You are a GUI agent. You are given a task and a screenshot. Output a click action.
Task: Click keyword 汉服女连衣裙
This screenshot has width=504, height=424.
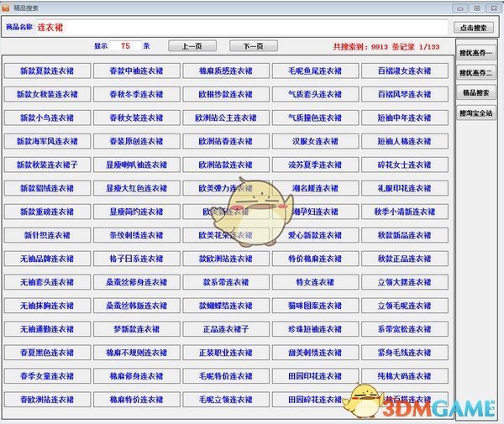315,141
